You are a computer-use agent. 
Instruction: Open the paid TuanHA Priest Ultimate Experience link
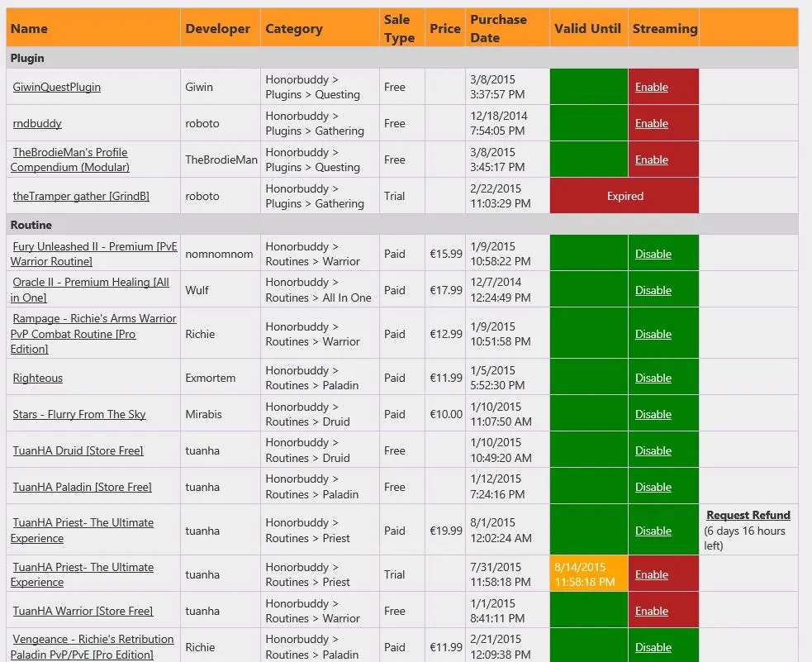(83, 530)
